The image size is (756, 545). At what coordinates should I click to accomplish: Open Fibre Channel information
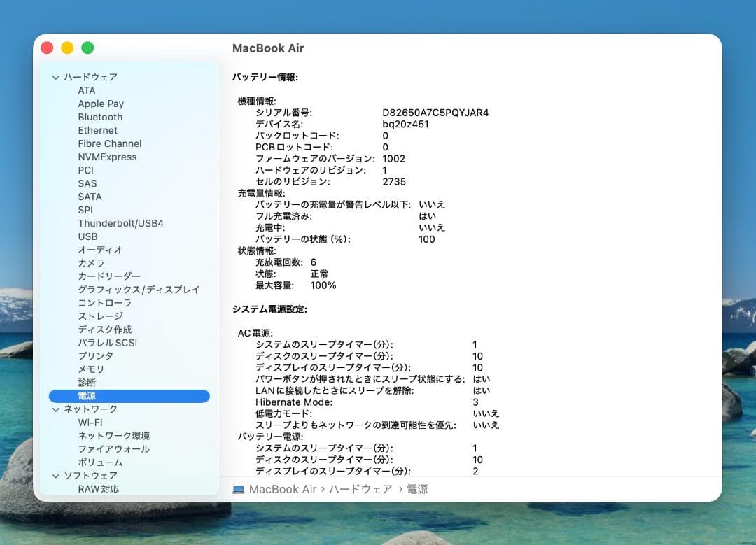[110, 143]
